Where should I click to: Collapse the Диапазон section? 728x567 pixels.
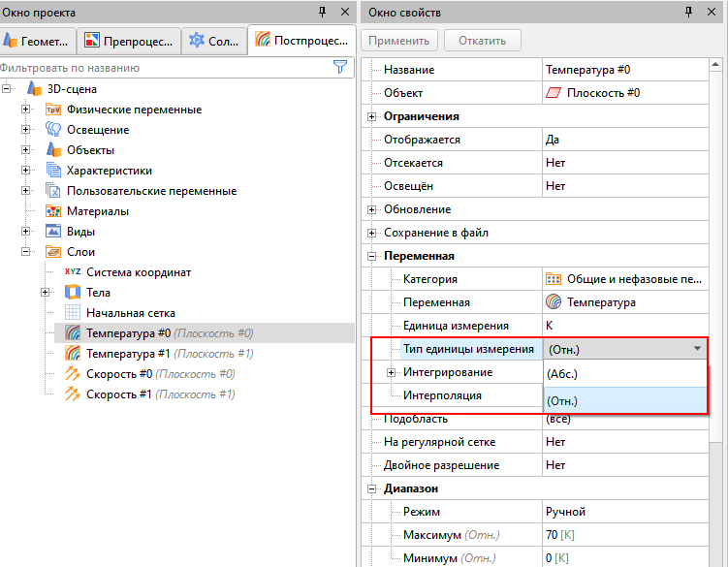pos(373,489)
